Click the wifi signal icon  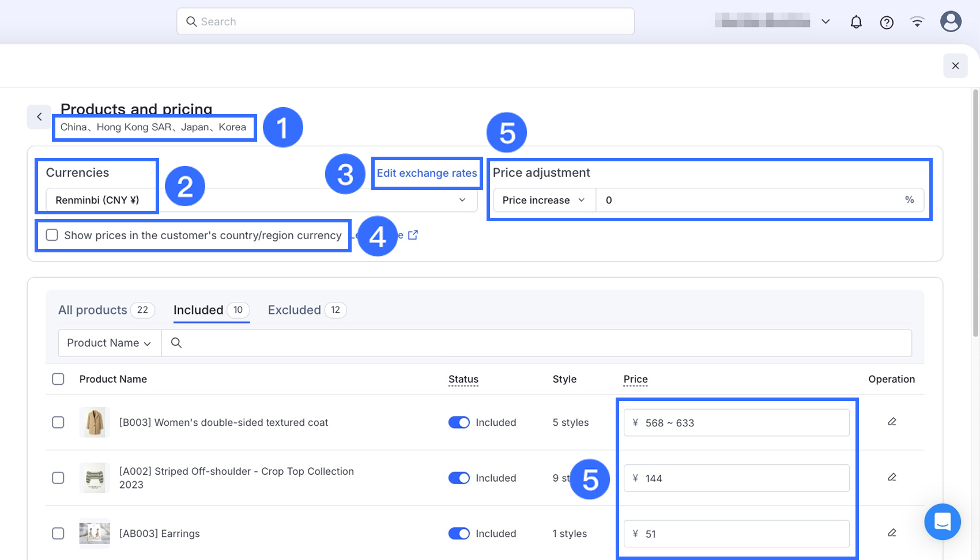[917, 22]
